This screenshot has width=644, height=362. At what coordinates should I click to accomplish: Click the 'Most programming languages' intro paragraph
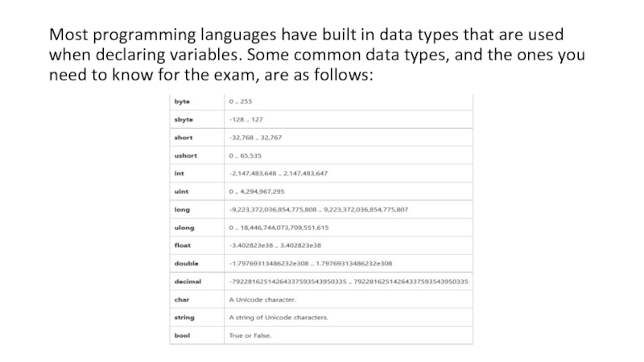(306, 56)
